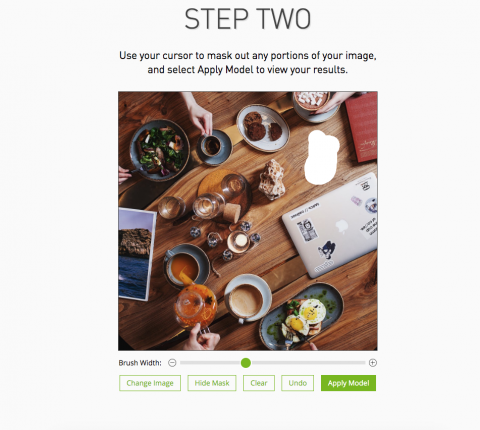480x430 pixels.
Task: Click the Brush Width slider track right end
Action: 363,363
